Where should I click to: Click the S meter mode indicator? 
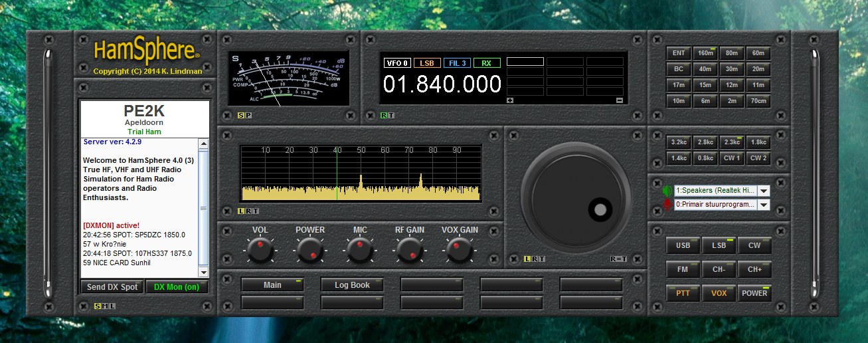pos(241,116)
